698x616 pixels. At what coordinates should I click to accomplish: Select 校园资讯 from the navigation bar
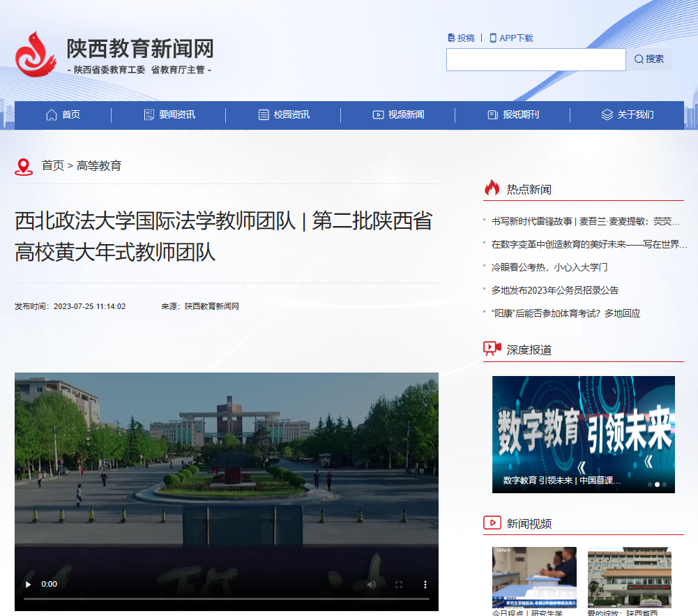point(284,115)
